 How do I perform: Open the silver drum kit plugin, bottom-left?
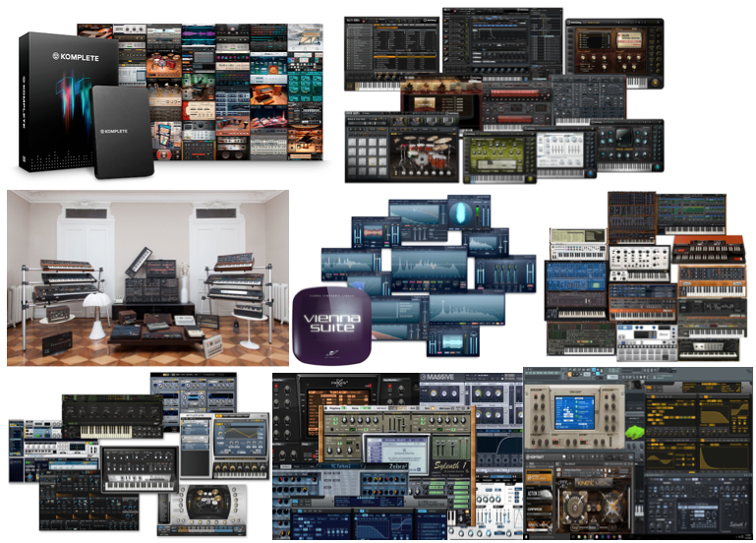tap(203, 511)
